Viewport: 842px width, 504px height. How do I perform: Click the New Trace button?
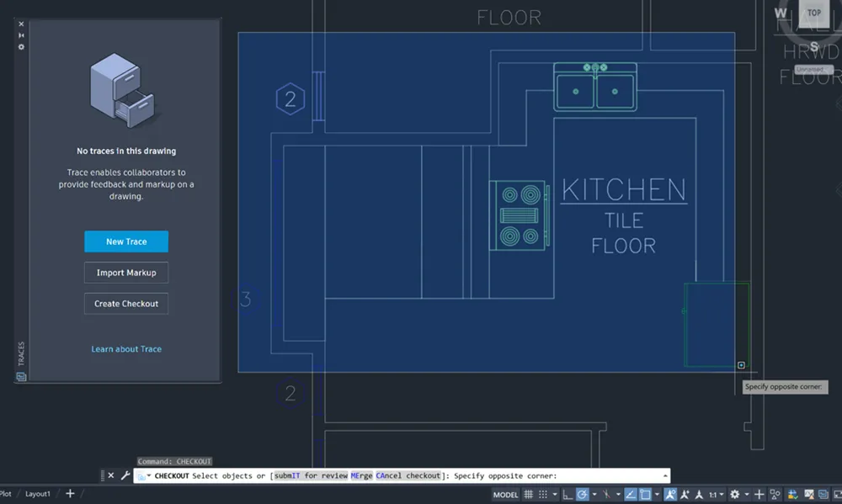click(x=126, y=241)
